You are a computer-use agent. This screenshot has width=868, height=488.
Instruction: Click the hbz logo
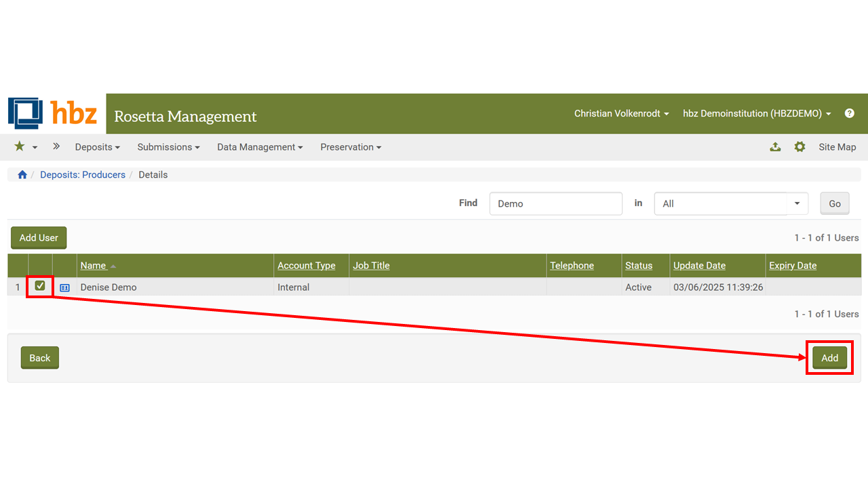point(53,113)
